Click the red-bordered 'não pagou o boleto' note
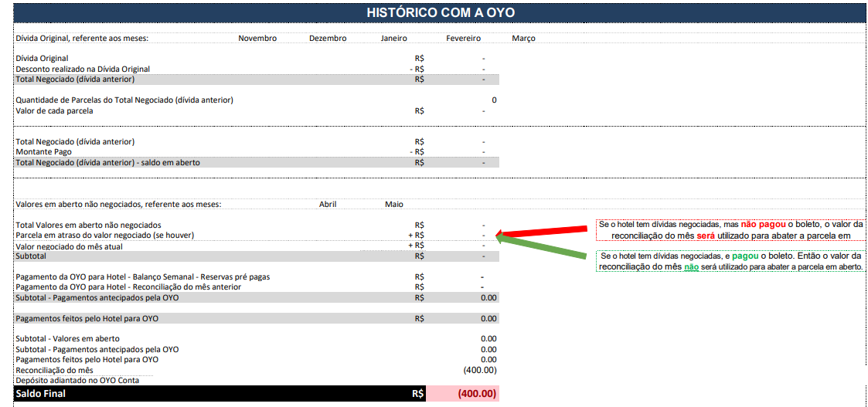 point(730,230)
